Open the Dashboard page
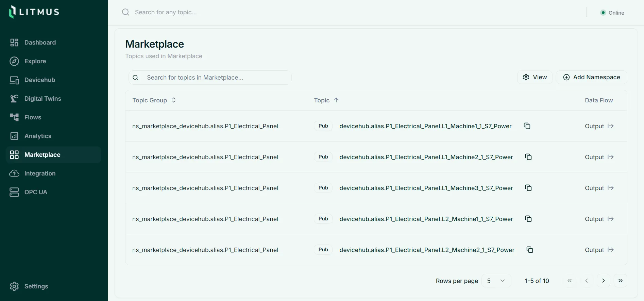The width and height of the screenshot is (644, 301). 53,43
